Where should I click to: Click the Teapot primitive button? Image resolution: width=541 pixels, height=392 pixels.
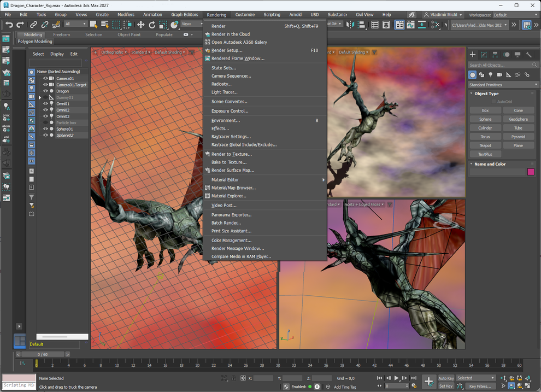tap(485, 145)
